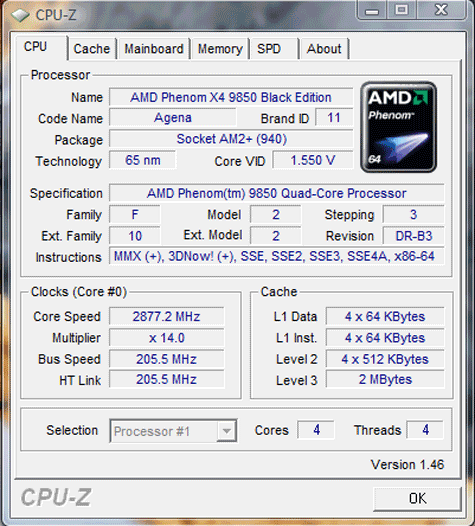475x526 pixels.
Task: Click the Level 3 cache value field
Action: pos(385,379)
